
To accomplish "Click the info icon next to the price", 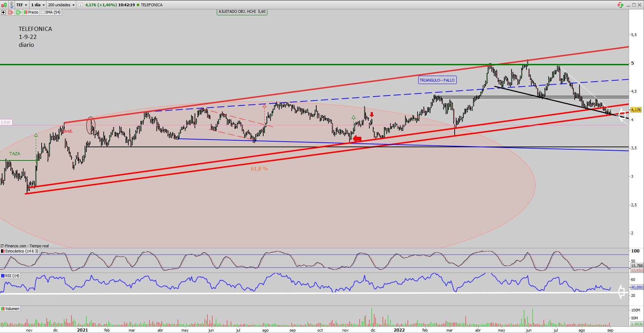I will pos(81,5).
